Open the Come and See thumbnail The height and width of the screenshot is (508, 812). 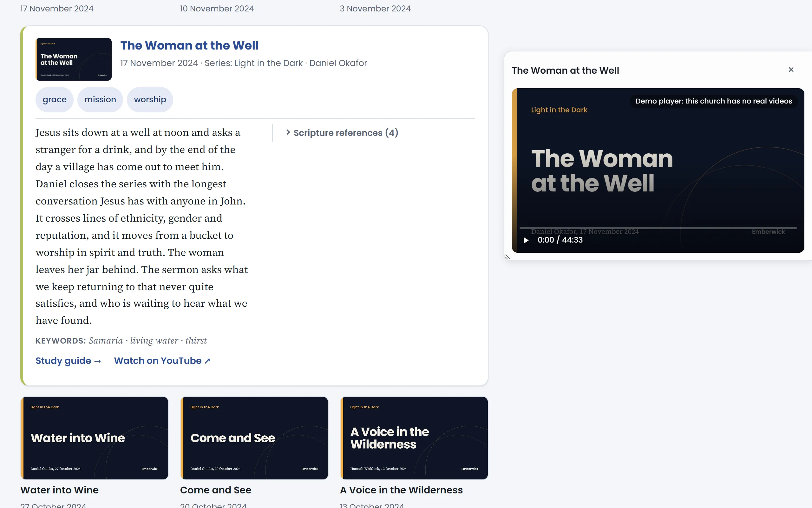click(254, 438)
